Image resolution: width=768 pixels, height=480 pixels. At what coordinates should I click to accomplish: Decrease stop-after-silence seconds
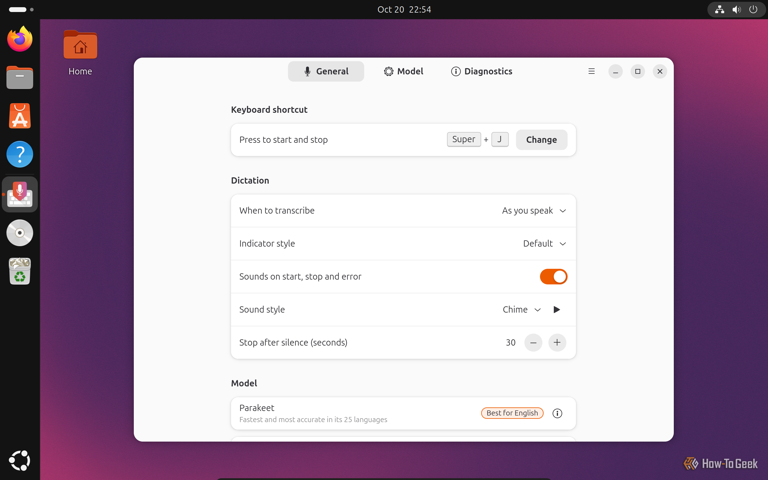(x=533, y=342)
